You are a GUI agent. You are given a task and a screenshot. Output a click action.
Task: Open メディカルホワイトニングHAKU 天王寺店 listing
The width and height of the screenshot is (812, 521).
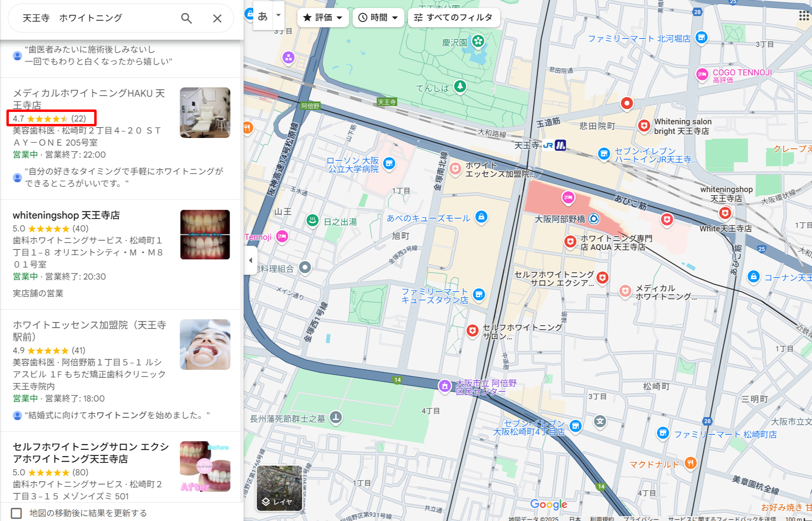[89, 99]
